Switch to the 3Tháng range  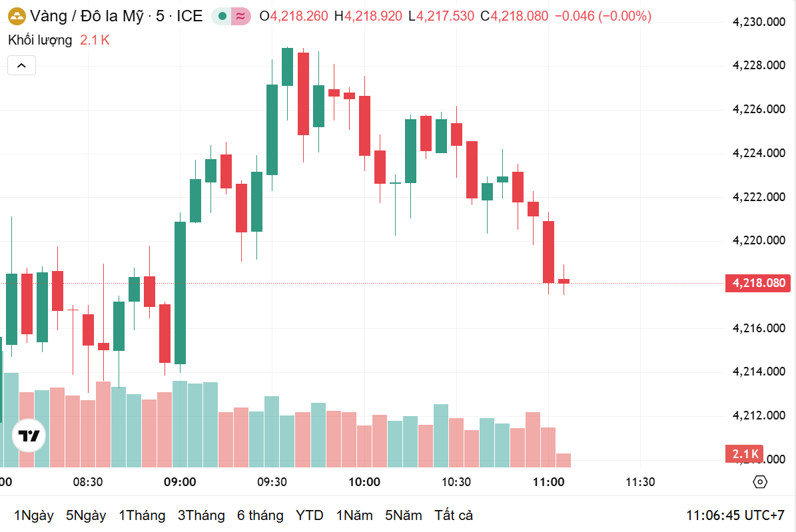tap(201, 515)
